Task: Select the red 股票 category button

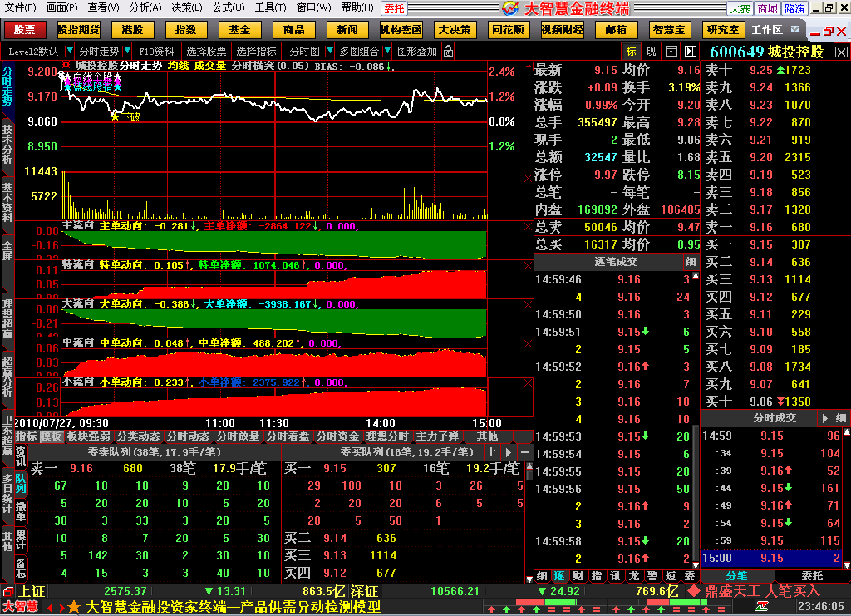Action: pyautogui.click(x=24, y=30)
